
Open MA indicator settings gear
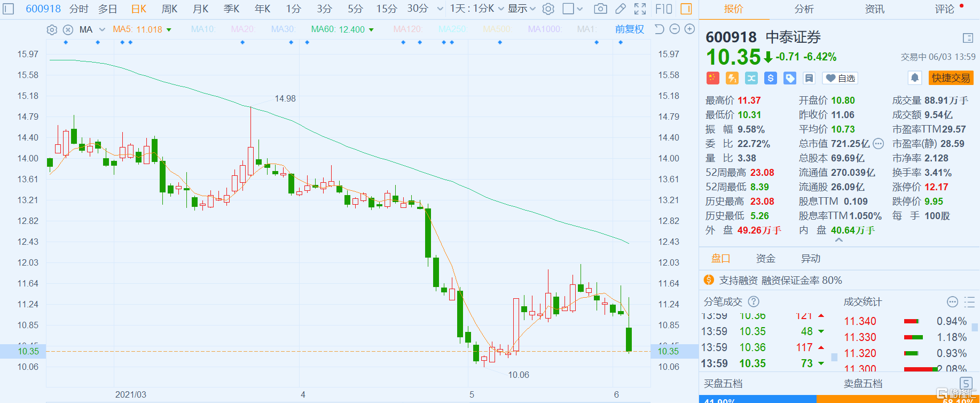(52, 29)
